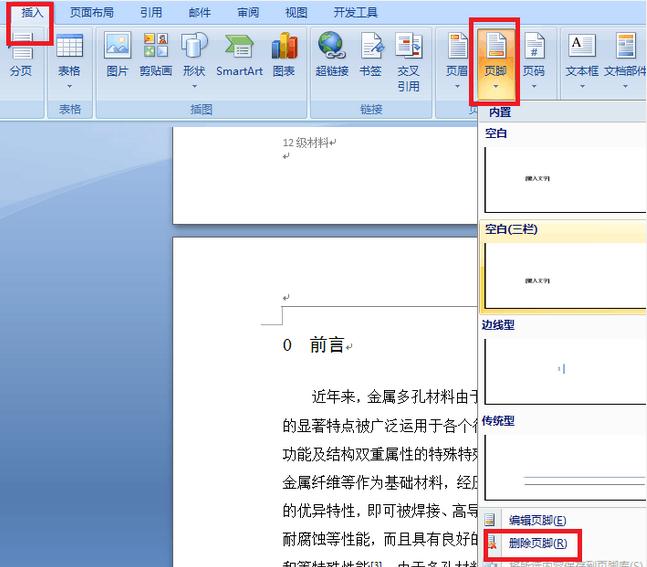Click the 表格 table icon
Viewport: 647px width, 567px height.
click(x=69, y=45)
